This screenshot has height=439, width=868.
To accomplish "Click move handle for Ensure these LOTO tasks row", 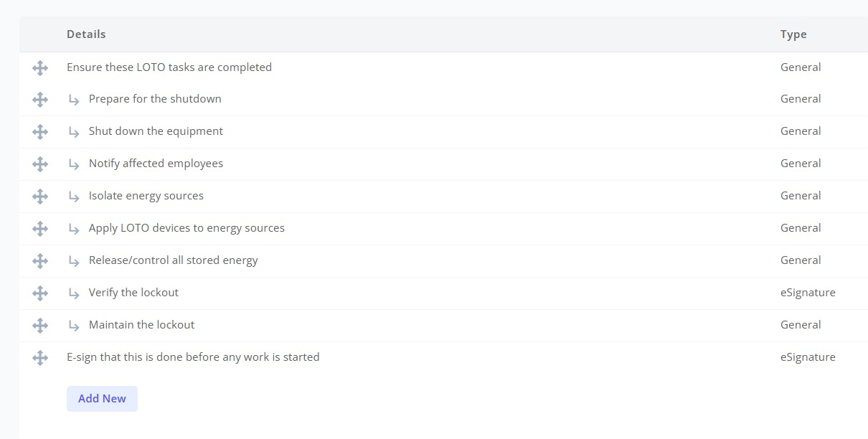I will point(40,68).
